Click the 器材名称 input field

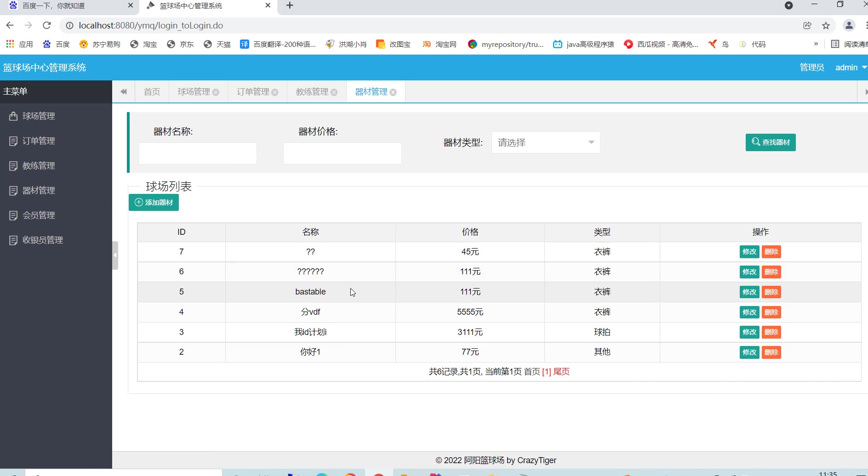point(198,153)
